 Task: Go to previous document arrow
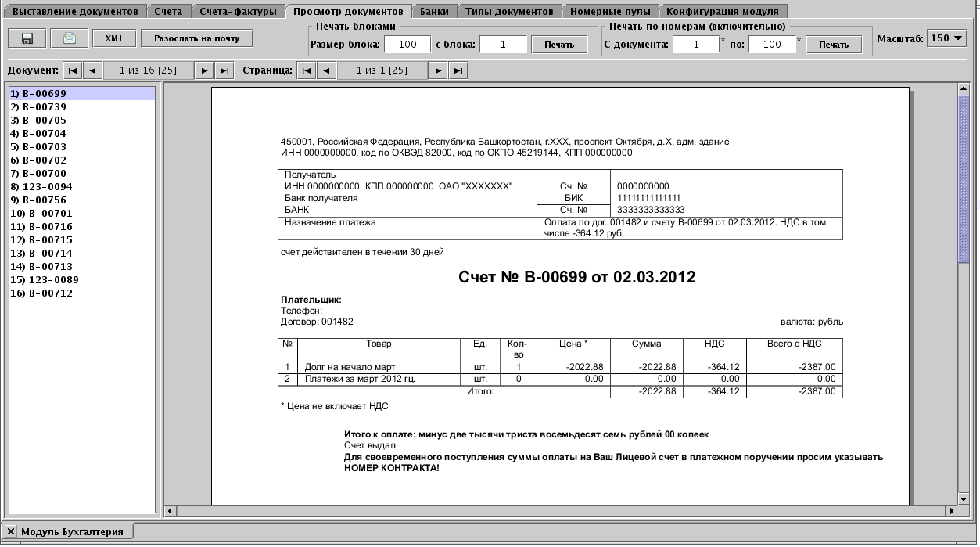point(92,70)
